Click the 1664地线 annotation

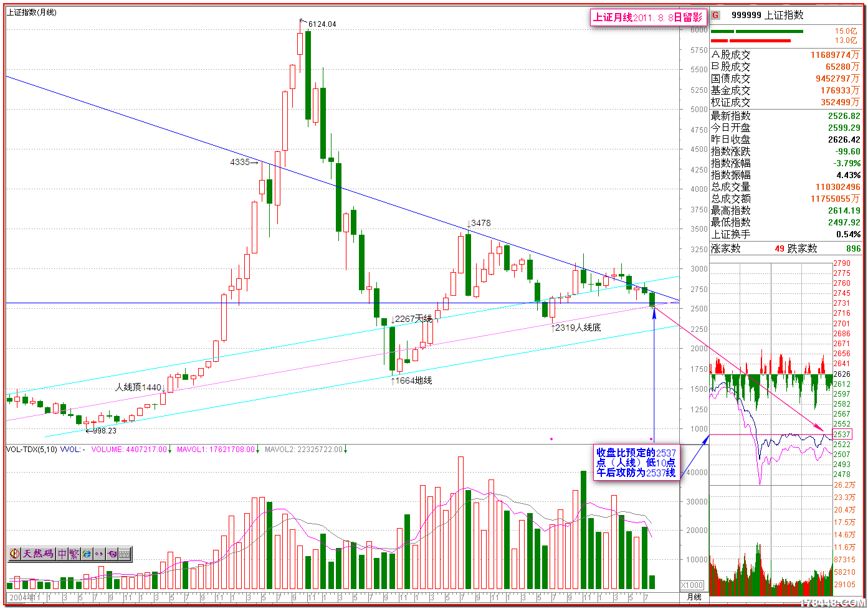[x=413, y=380]
